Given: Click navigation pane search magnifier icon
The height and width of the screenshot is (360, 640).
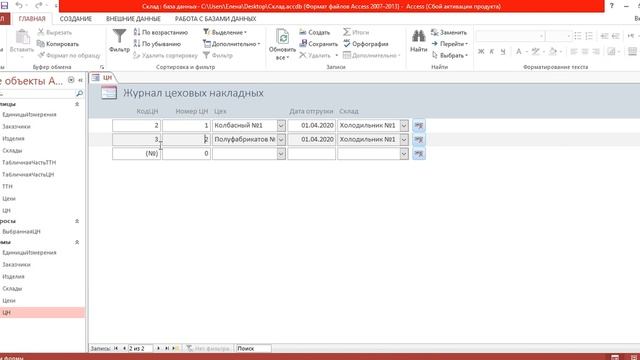Looking at the screenshot, I should pos(79,93).
